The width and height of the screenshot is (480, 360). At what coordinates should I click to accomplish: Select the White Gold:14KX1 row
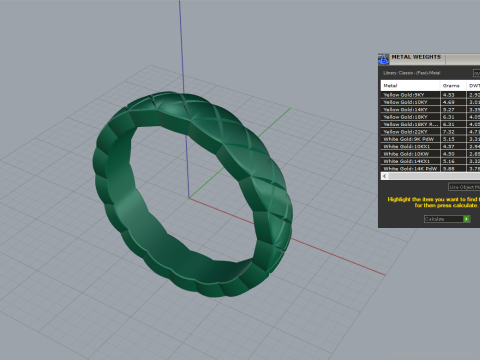pos(430,161)
